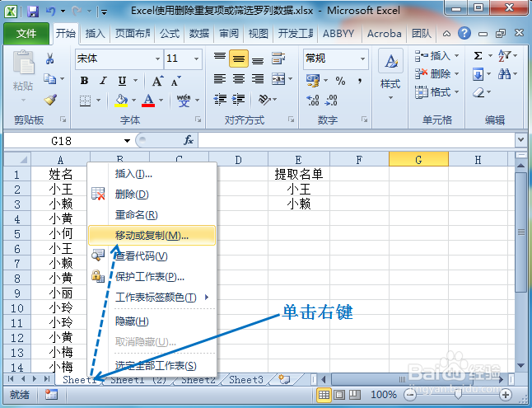Click the zoom out minus button
Image resolution: width=532 pixels, height=408 pixels.
411,395
